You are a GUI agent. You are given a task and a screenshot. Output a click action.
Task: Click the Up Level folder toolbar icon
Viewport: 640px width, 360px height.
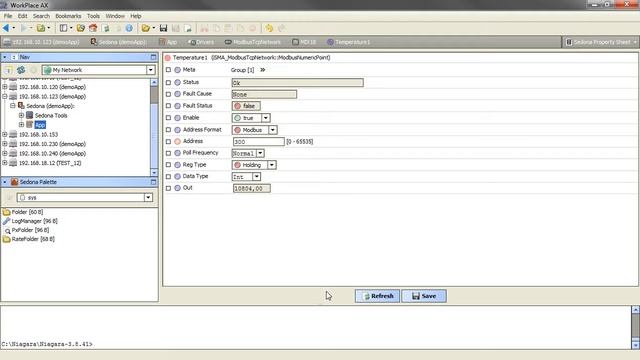[41, 28]
